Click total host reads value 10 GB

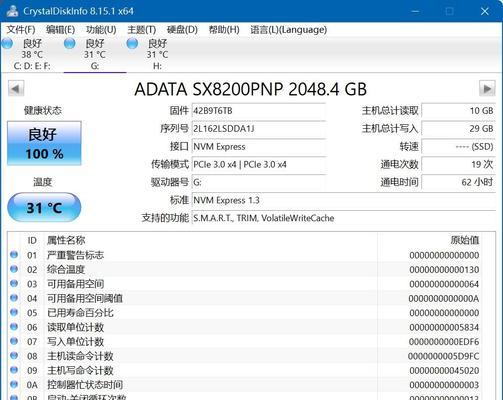tap(458, 111)
